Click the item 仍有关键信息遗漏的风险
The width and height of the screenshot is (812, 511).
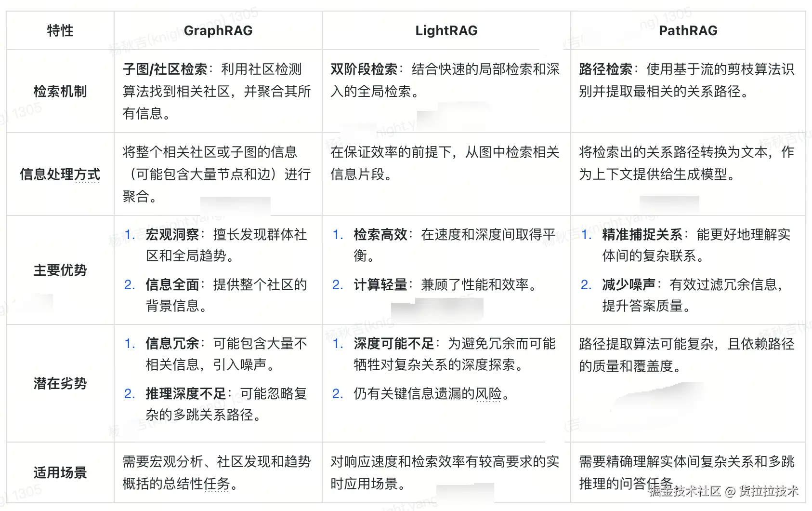(432, 393)
